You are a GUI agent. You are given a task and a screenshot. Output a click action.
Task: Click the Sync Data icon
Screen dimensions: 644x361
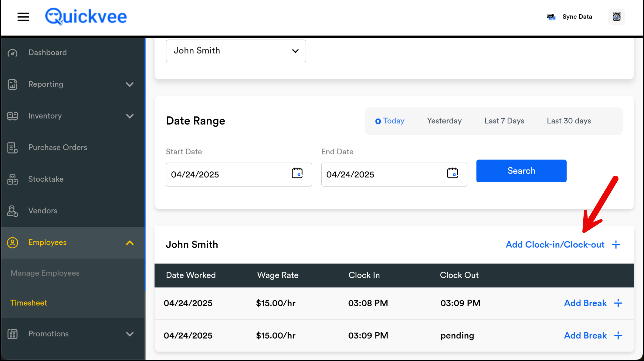[x=551, y=17]
